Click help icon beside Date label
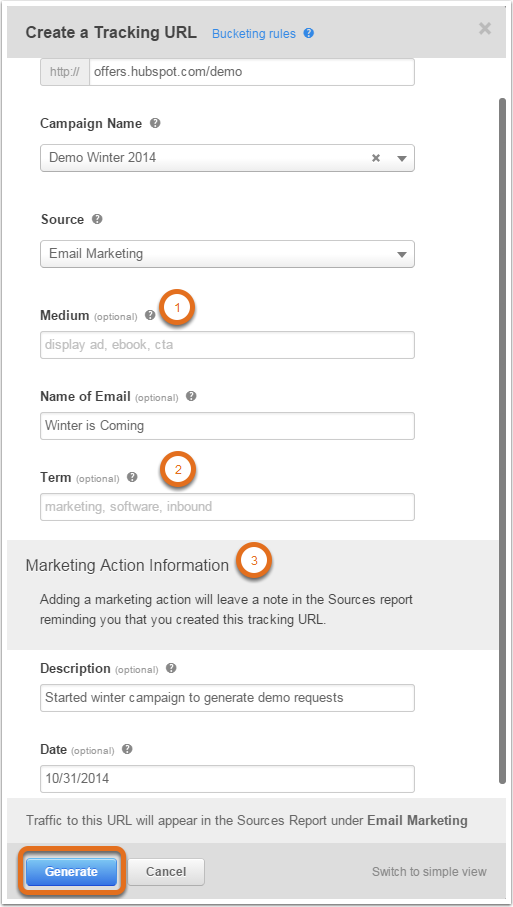Screen dimensions: 513x907 pos(128,749)
